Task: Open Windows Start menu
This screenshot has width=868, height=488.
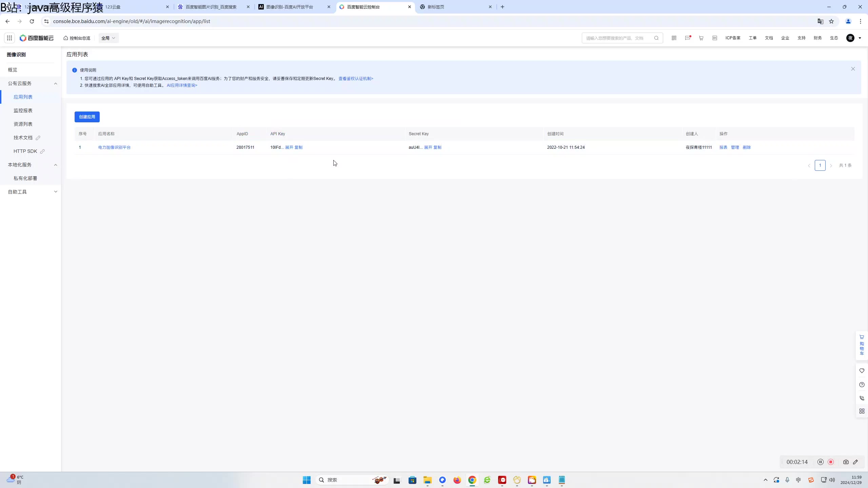Action: coord(307,480)
